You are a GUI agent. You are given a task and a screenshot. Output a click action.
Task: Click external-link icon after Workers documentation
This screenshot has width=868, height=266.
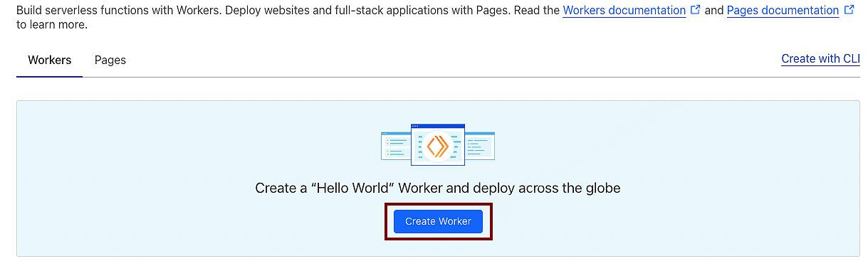point(696,10)
